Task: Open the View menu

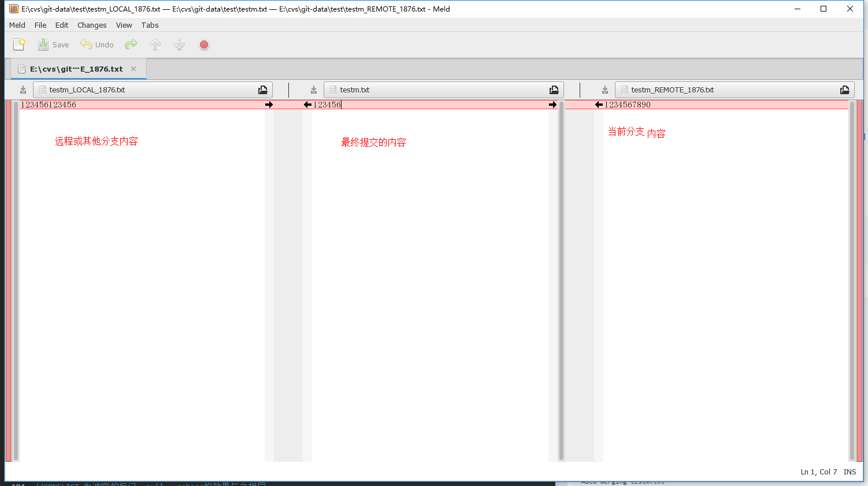Action: point(124,25)
